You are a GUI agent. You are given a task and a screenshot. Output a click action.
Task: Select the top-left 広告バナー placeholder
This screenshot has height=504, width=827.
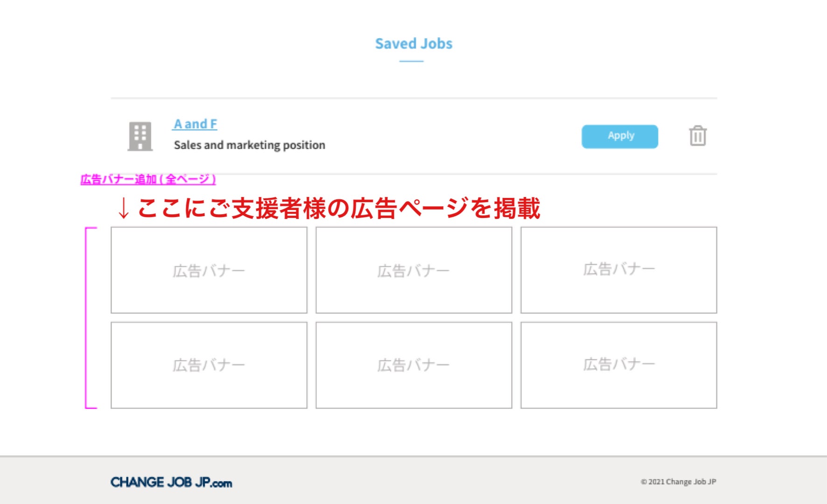click(x=209, y=270)
